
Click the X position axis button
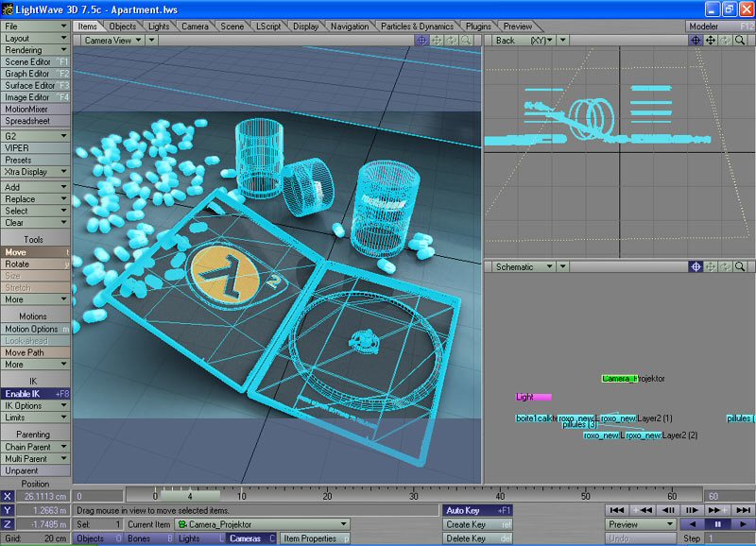tap(8, 496)
